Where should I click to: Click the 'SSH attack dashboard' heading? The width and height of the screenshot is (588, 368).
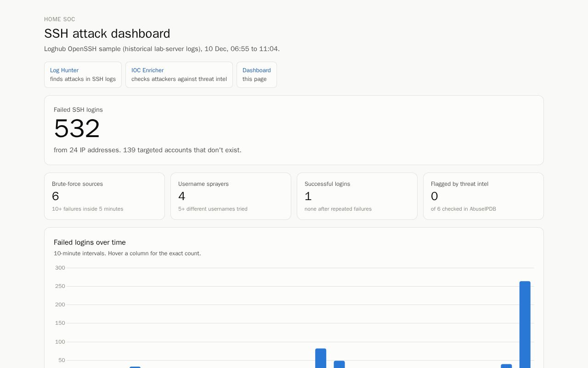tap(107, 34)
